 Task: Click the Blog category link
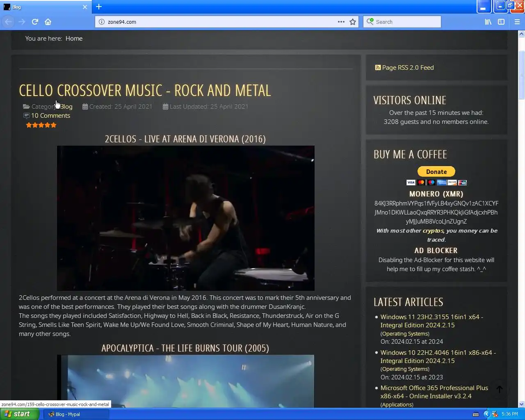[x=66, y=106]
